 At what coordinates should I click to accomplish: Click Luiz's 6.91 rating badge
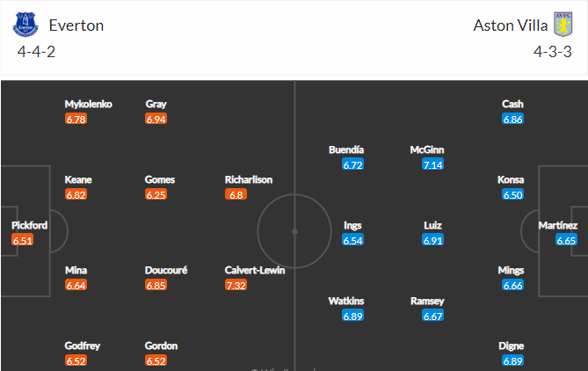pyautogui.click(x=432, y=240)
